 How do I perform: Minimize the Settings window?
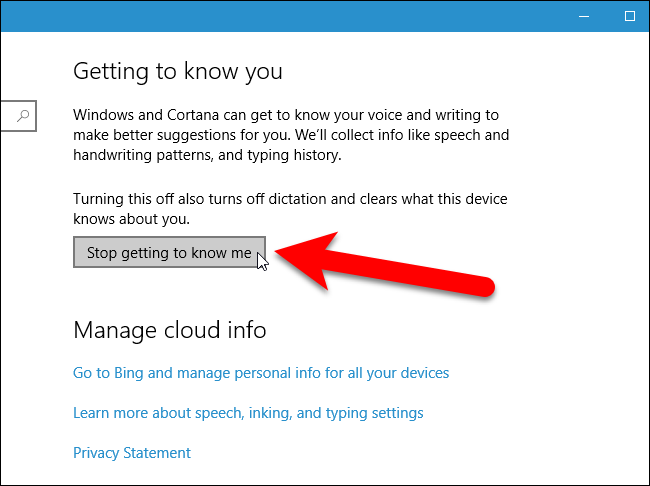pos(583,16)
